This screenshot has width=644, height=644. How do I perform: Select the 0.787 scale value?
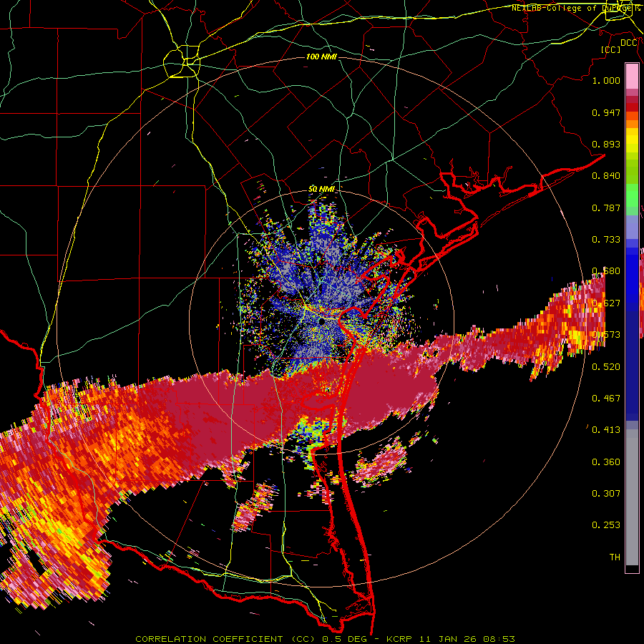(x=606, y=208)
